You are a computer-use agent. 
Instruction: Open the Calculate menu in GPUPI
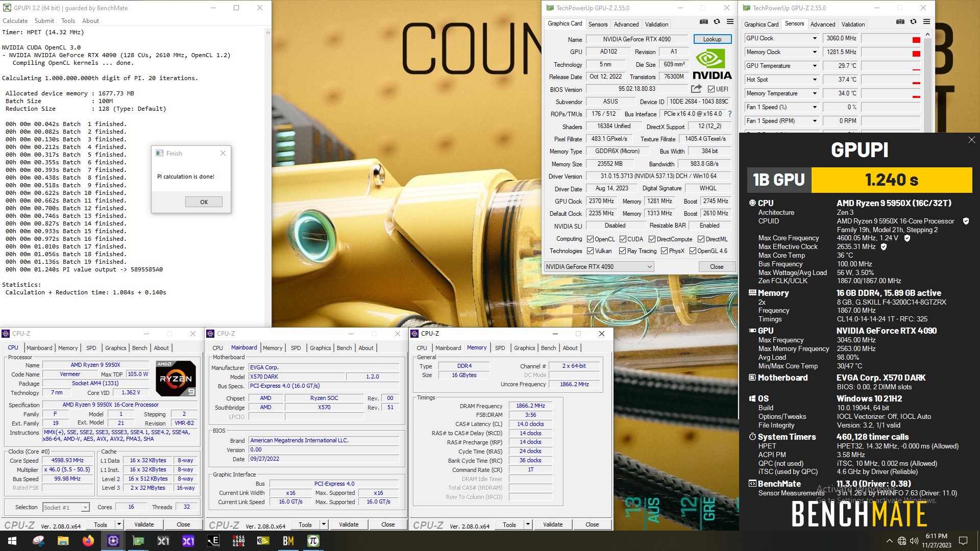coord(15,21)
